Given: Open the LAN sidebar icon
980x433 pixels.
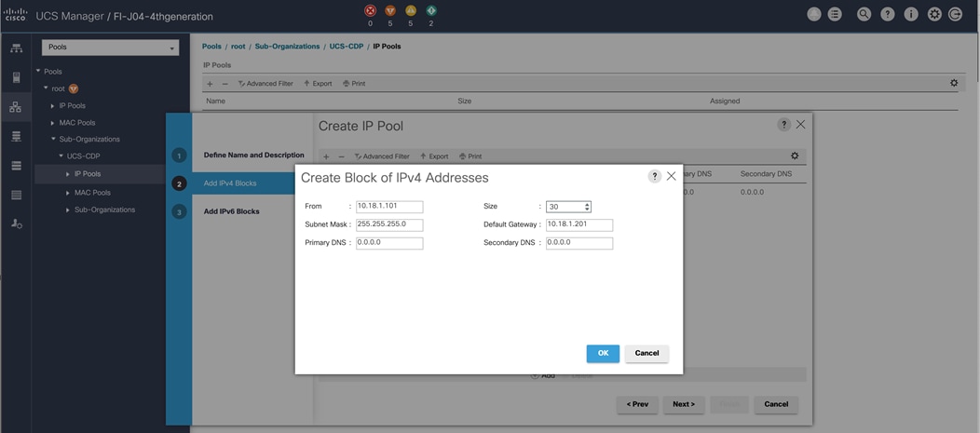Looking at the screenshot, I should 16,107.
